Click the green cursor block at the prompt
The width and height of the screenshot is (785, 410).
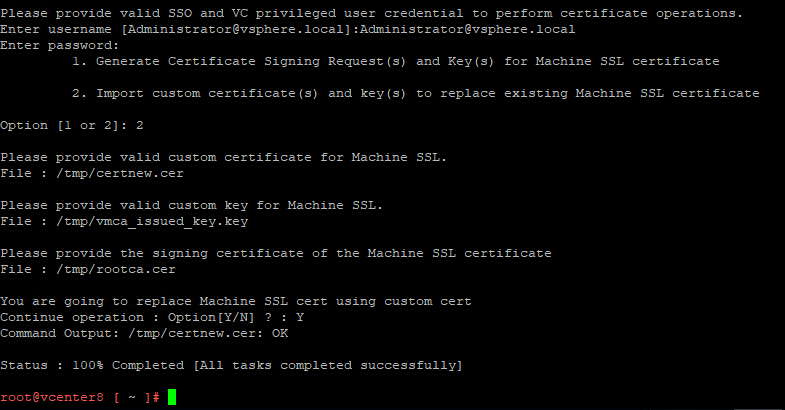pyautogui.click(x=172, y=397)
